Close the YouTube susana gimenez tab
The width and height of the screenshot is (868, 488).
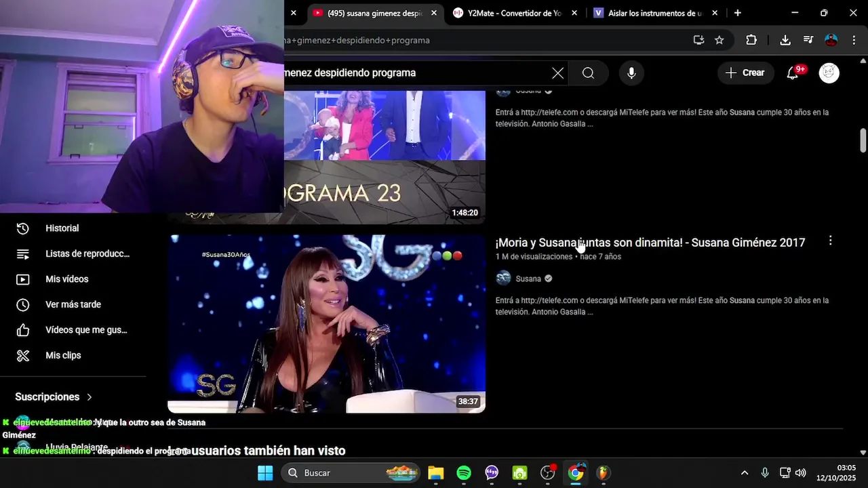click(434, 13)
